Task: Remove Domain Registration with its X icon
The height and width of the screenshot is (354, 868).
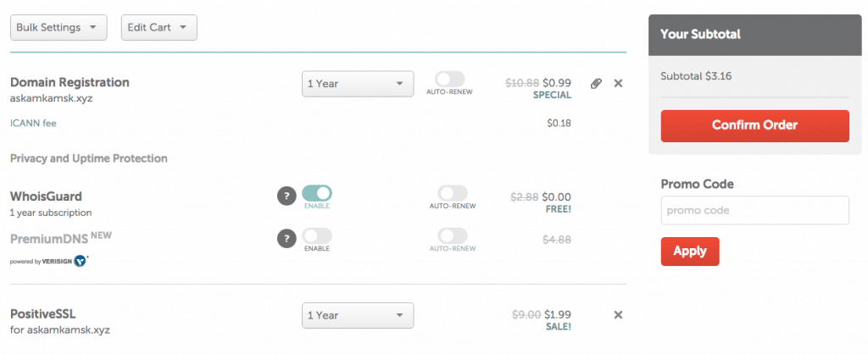Action: point(618,84)
